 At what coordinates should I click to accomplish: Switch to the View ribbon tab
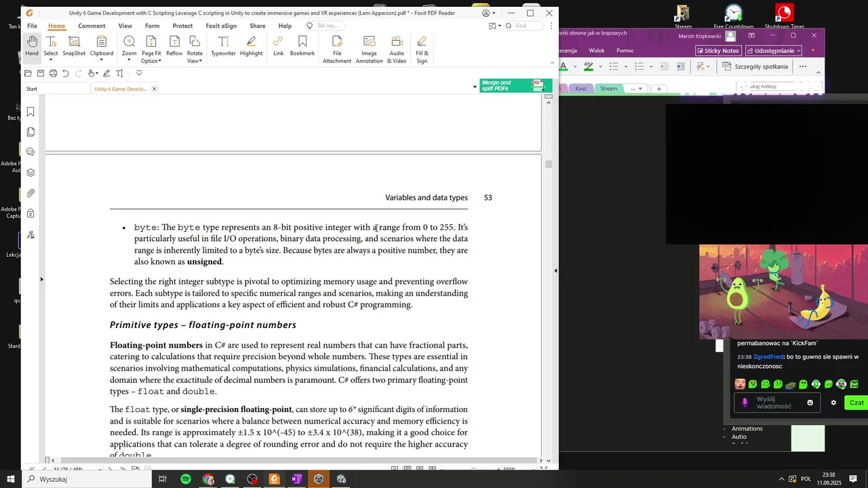(x=125, y=26)
